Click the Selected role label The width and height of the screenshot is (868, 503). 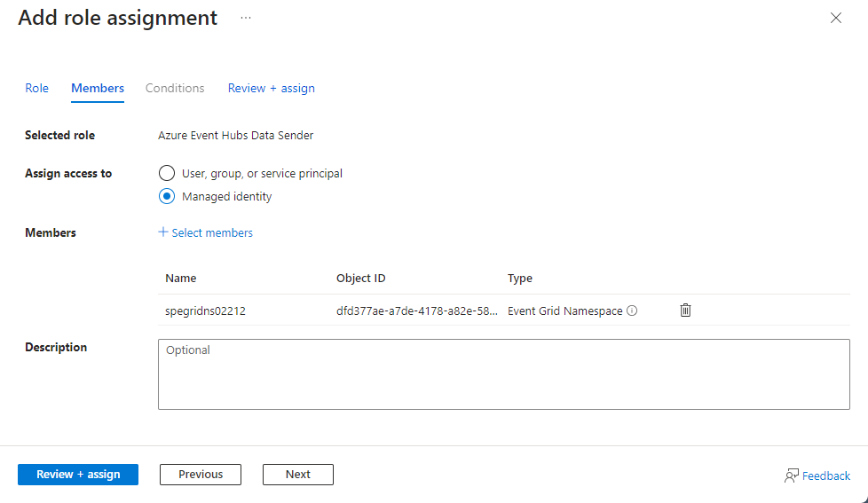59,135
